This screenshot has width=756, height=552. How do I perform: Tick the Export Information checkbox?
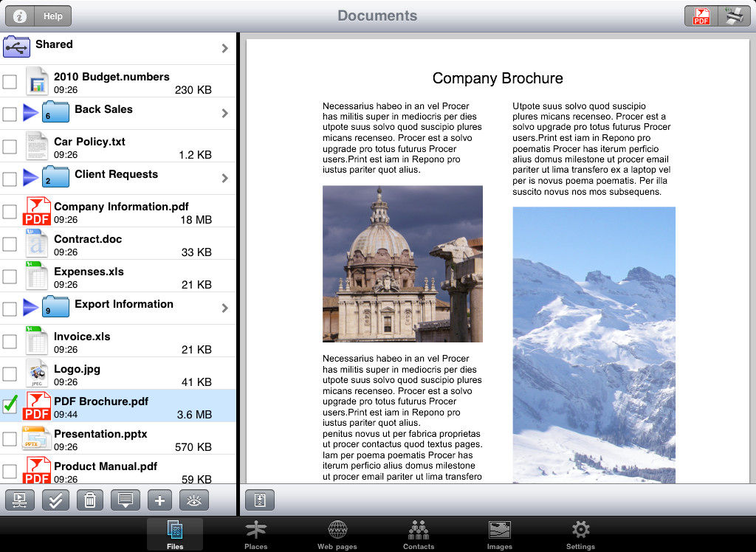click(x=10, y=308)
